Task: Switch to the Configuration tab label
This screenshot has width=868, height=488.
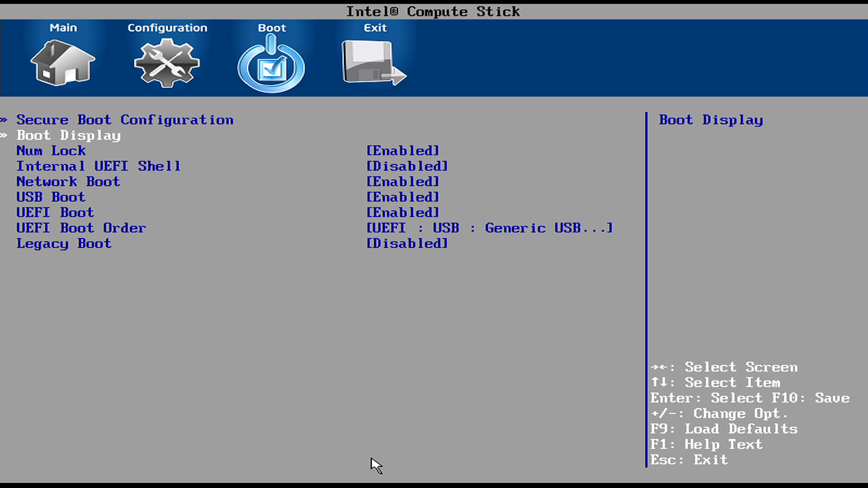Action: [x=167, y=28]
